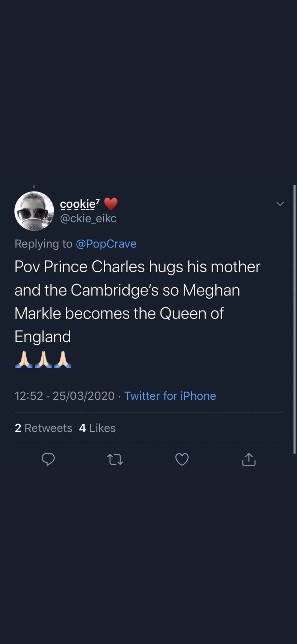Like the tweet with the heart icon
Screen dimensions: 297x644
coord(182,459)
